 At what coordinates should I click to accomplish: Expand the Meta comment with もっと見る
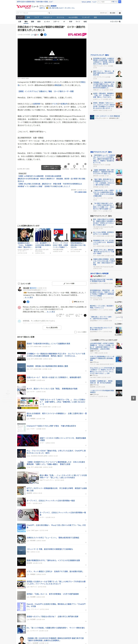pos(51,312)
